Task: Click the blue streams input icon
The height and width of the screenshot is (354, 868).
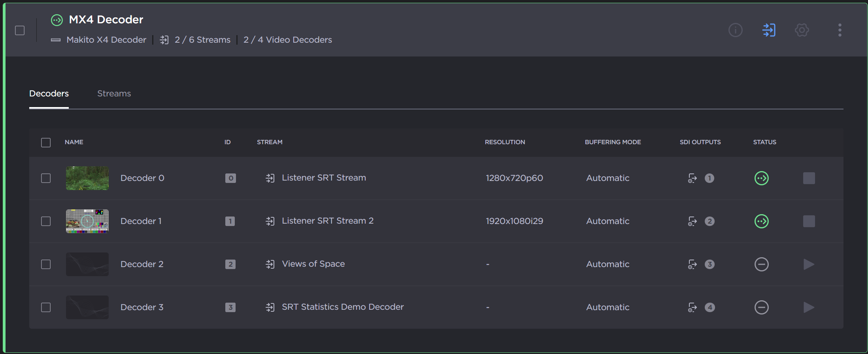Action: pos(769,30)
